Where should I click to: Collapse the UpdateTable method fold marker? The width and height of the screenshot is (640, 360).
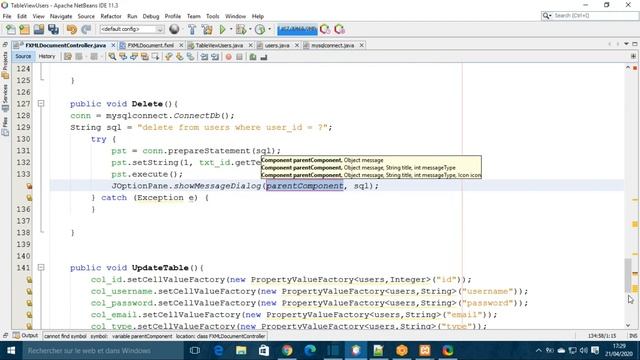41,267
